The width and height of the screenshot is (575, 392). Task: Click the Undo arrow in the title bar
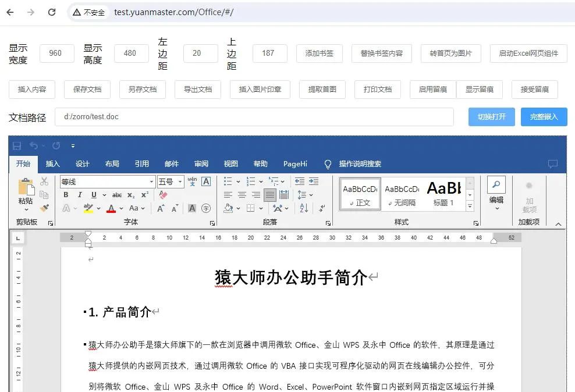click(x=34, y=146)
